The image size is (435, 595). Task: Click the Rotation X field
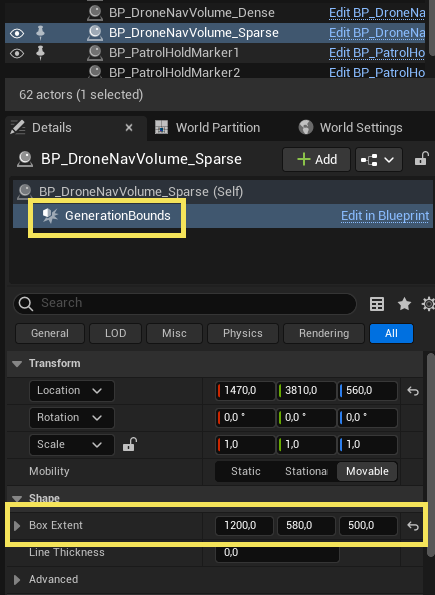pos(245,418)
